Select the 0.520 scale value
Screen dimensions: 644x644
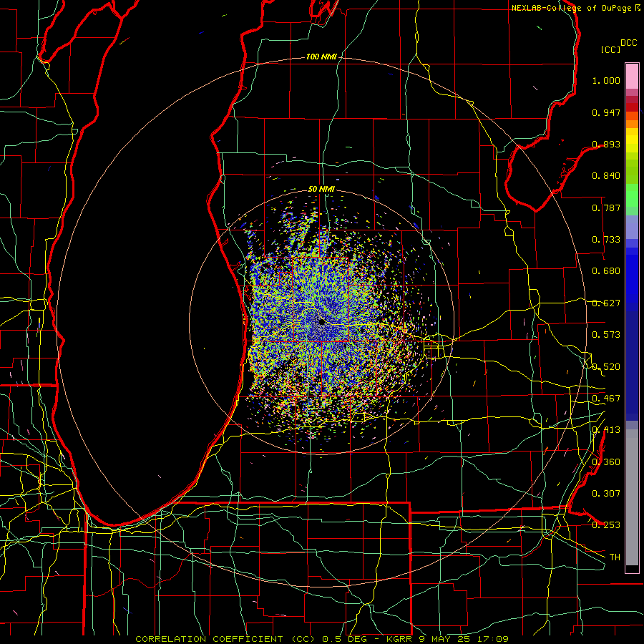point(606,367)
